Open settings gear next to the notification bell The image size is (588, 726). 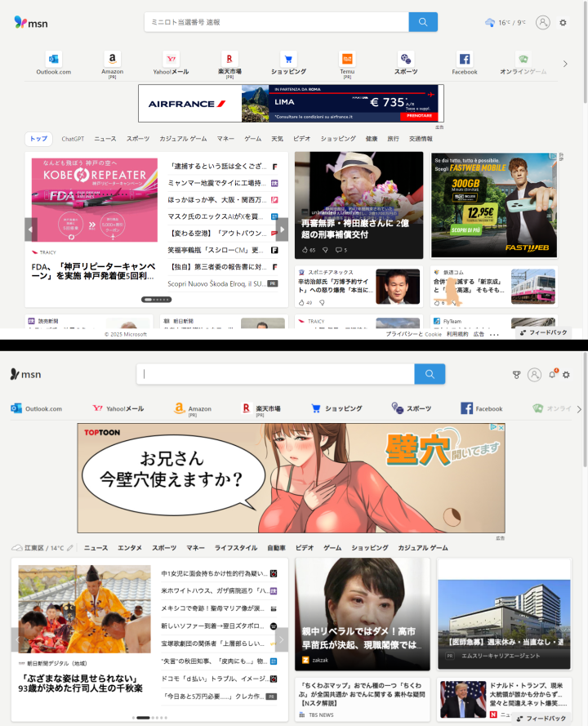(x=566, y=375)
